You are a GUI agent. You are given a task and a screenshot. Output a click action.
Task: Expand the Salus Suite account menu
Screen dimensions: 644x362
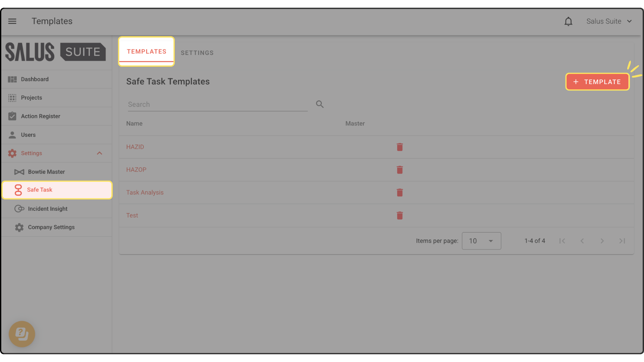(609, 21)
